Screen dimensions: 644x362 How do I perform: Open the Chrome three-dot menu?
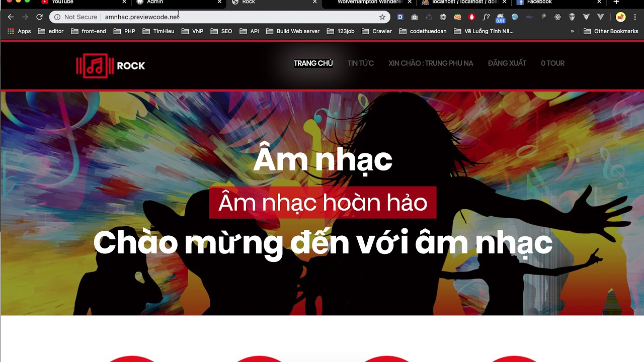pos(635,17)
